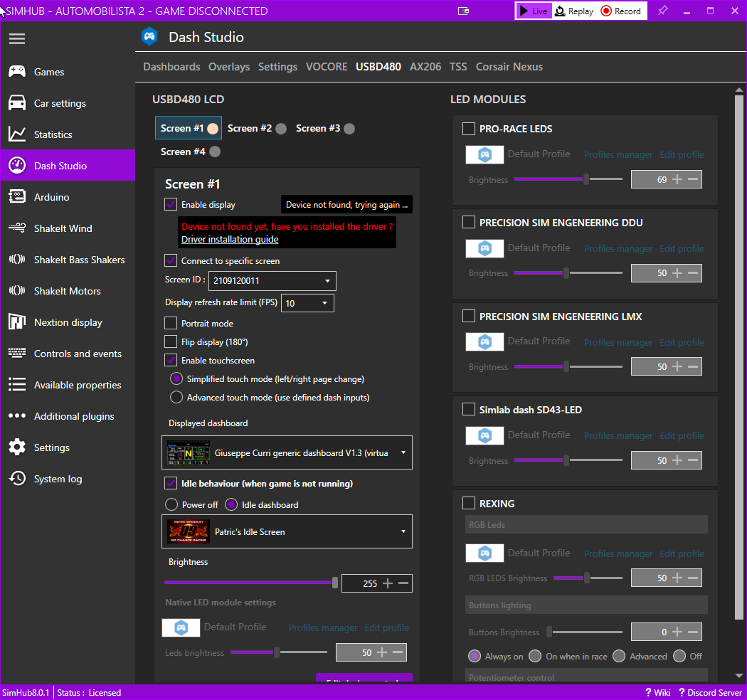Viewport: 747px width, 700px height.
Task: Start Record in the title bar
Action: point(621,11)
